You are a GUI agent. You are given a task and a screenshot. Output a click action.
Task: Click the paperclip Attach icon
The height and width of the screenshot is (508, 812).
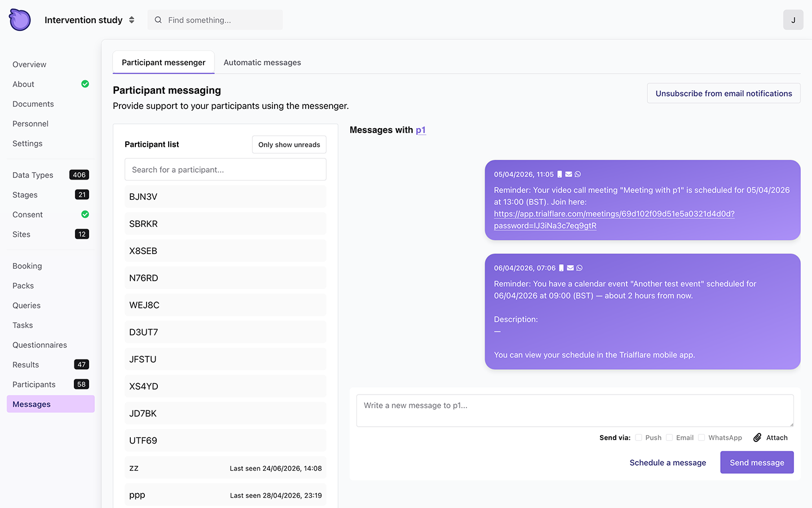(x=757, y=437)
